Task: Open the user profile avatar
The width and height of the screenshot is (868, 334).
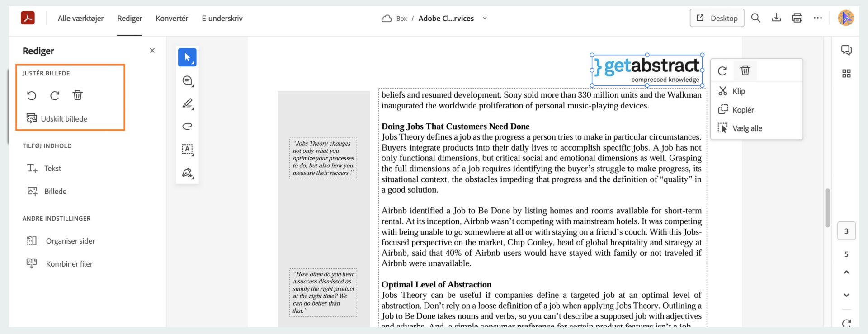Action: 845,18
